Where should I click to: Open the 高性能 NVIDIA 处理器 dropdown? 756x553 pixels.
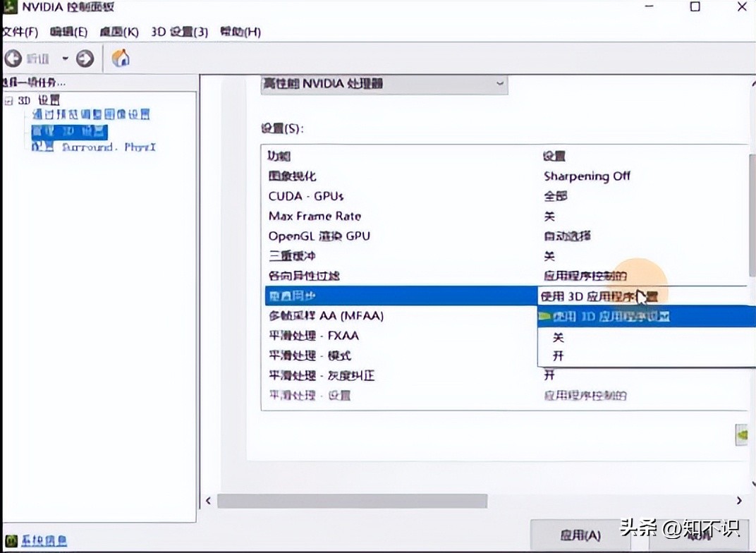(499, 83)
